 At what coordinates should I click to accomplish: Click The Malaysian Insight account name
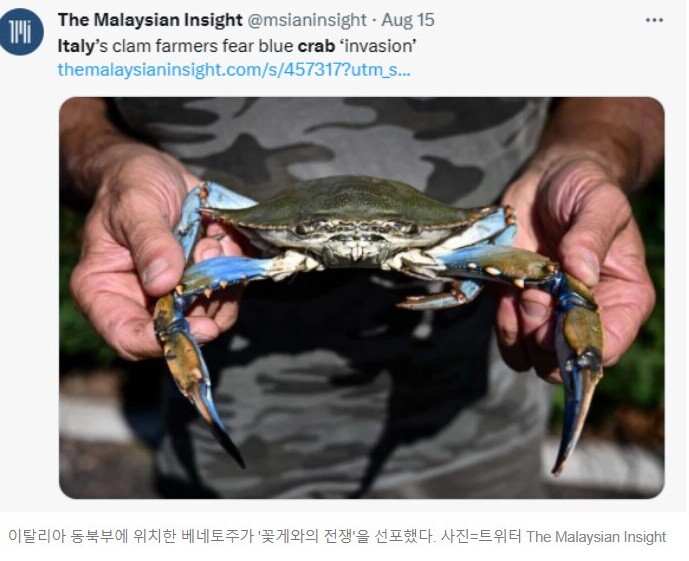150,20
